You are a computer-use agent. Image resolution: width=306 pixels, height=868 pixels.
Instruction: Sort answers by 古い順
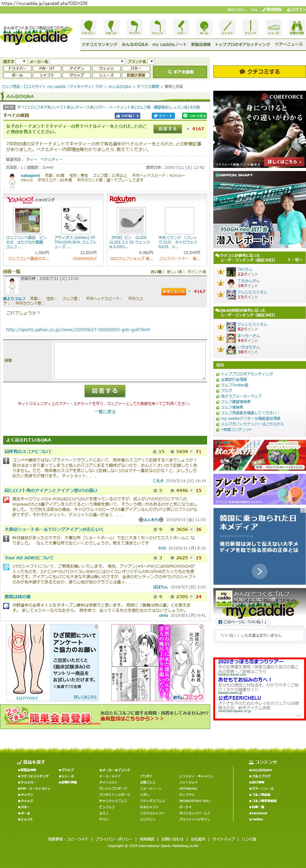156,272
